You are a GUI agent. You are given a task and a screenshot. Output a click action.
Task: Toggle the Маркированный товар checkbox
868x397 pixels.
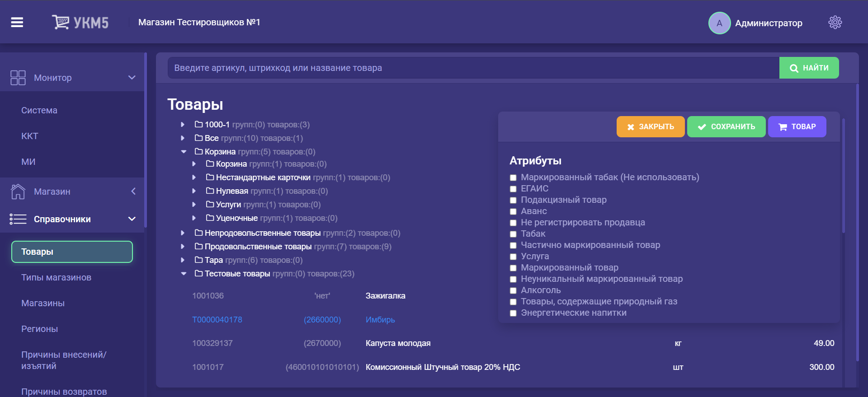513,268
